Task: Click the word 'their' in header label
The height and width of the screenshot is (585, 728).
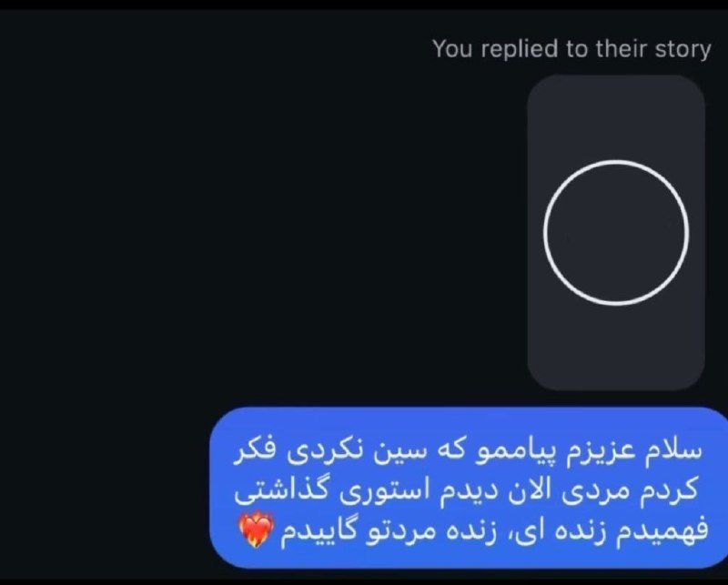Action: 622,48
